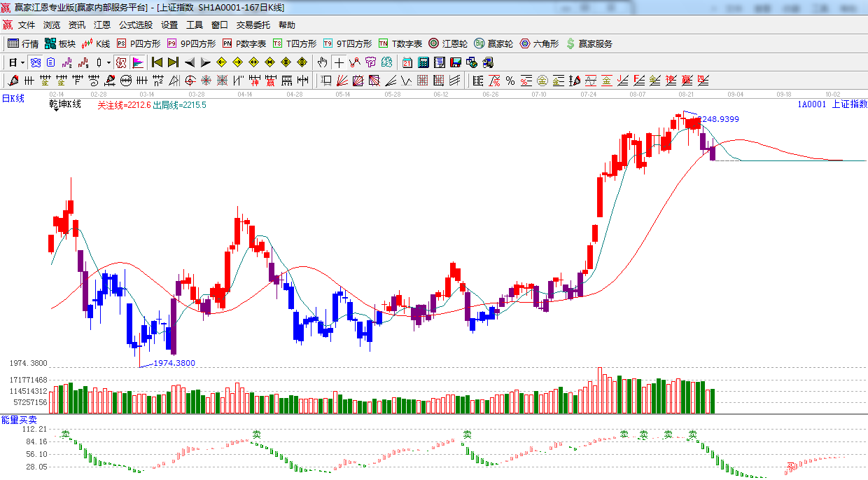Open the 六角形 hexagon chart tool
Viewport: 868px width, 480px height.
(x=538, y=43)
